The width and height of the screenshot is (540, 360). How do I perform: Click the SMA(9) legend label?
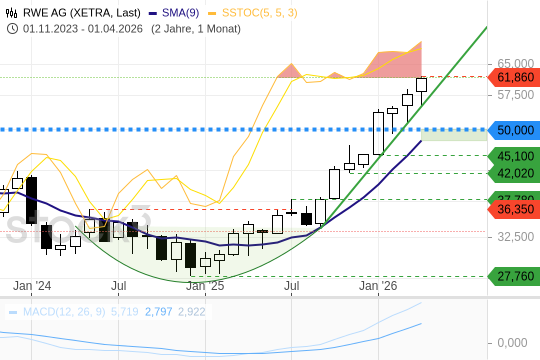tap(180, 13)
